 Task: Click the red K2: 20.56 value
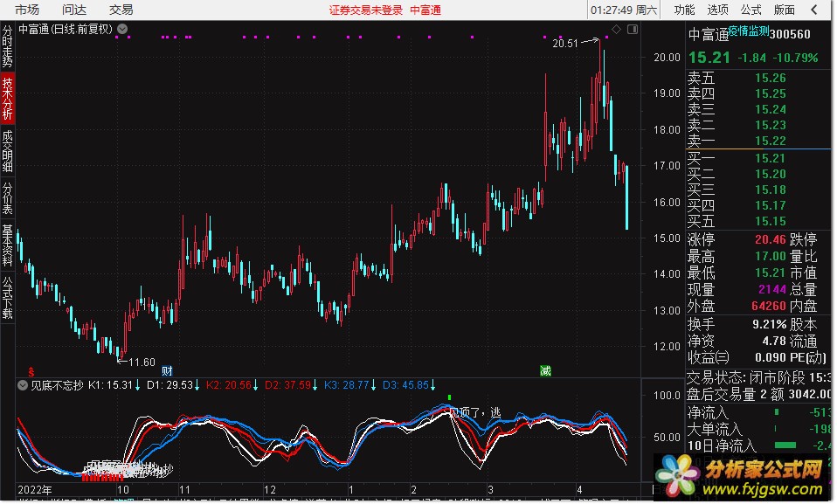pyautogui.click(x=232, y=385)
